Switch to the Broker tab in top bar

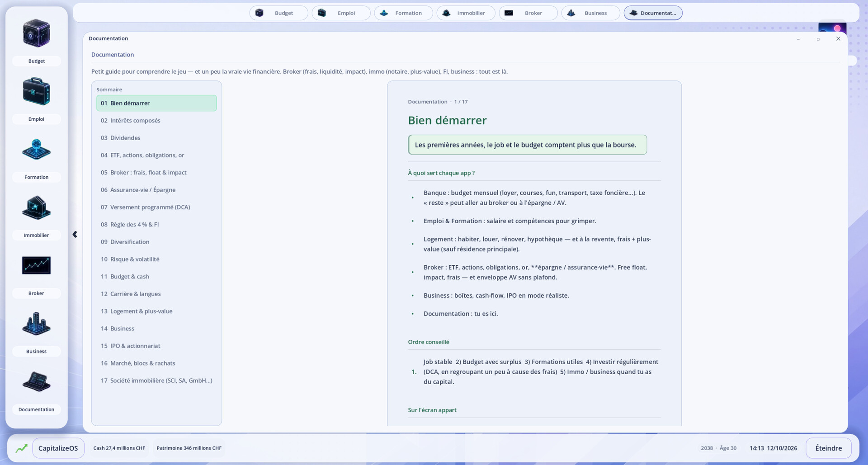(x=528, y=13)
